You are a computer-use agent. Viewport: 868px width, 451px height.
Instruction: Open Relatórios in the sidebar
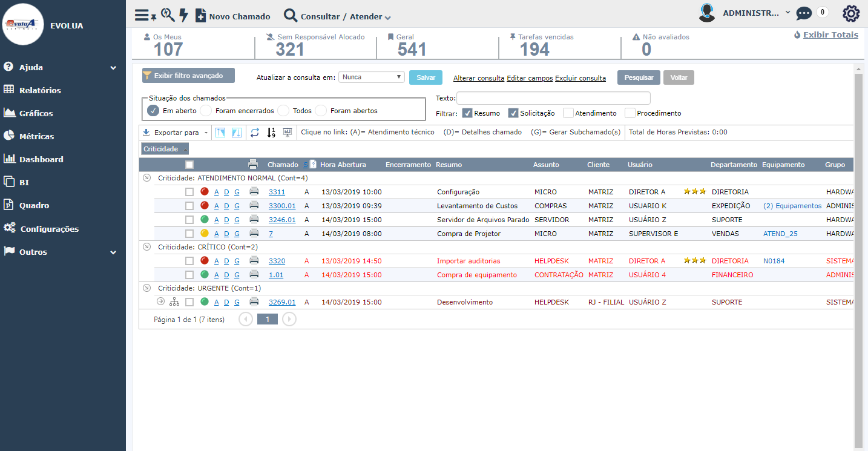[x=40, y=90]
